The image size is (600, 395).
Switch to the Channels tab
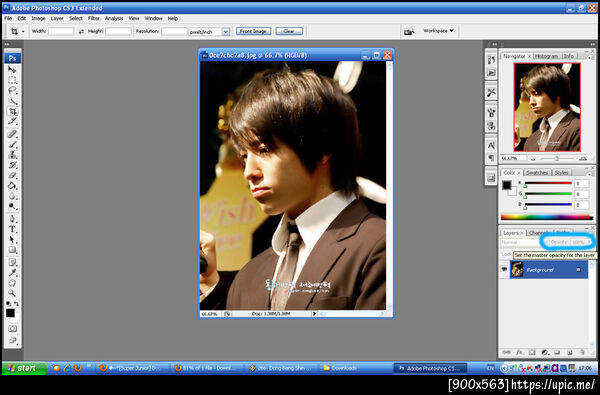(x=539, y=233)
